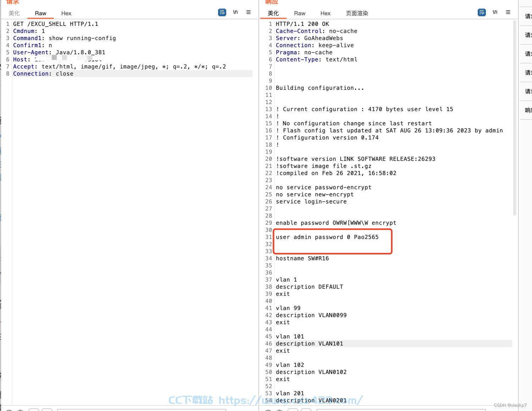Click description VLAN101 line

point(310,344)
